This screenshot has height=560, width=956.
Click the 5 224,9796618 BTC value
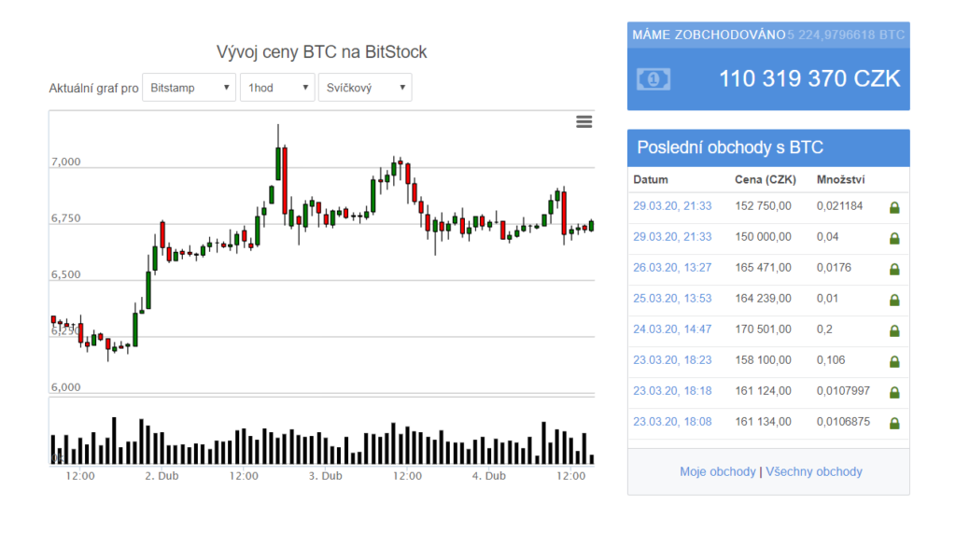846,35
